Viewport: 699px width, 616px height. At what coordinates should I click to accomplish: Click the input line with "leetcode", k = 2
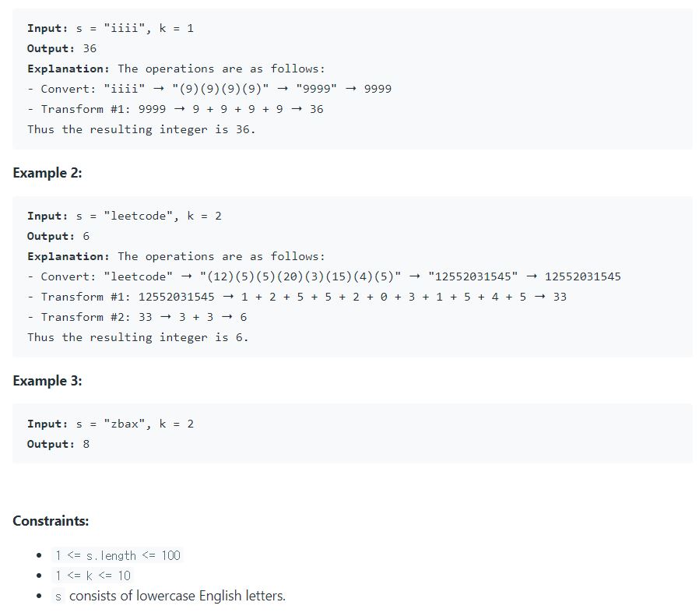tap(125, 216)
